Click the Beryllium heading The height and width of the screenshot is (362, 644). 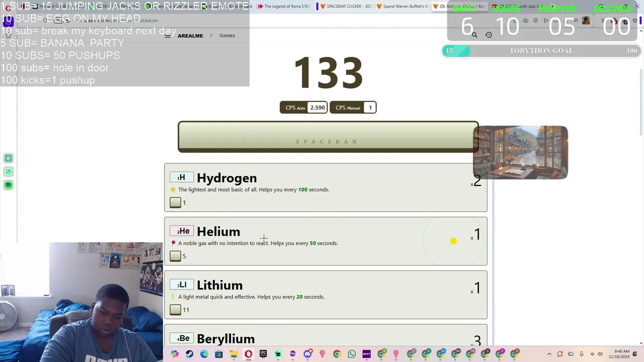point(226,339)
